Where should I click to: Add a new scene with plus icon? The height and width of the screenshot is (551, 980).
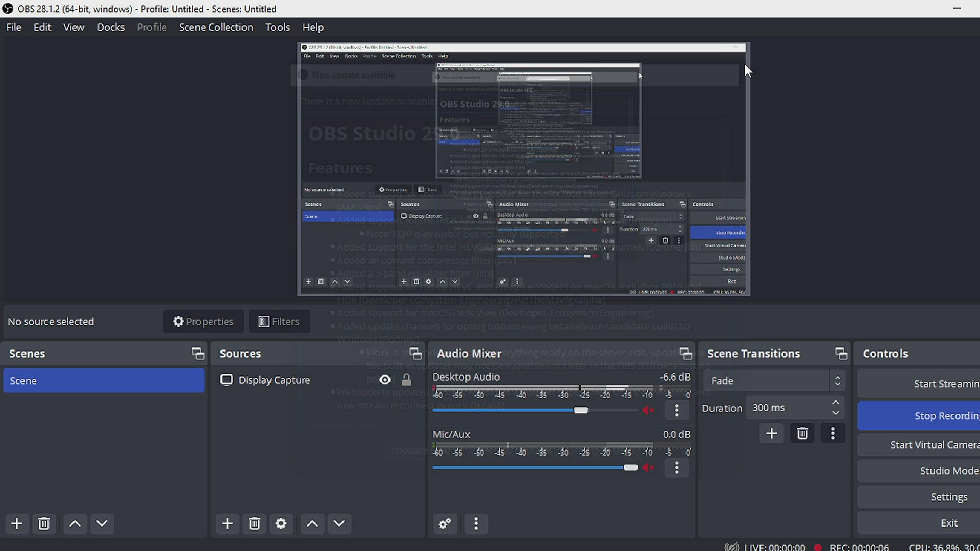click(17, 523)
